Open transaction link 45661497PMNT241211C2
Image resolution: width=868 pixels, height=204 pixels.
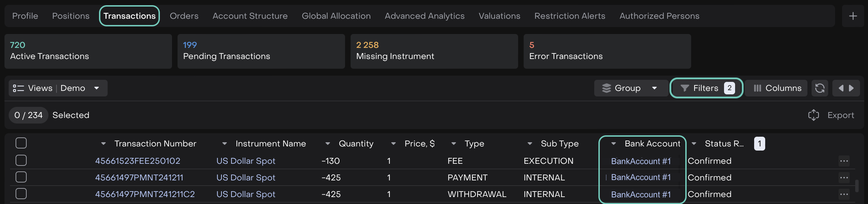pos(145,194)
